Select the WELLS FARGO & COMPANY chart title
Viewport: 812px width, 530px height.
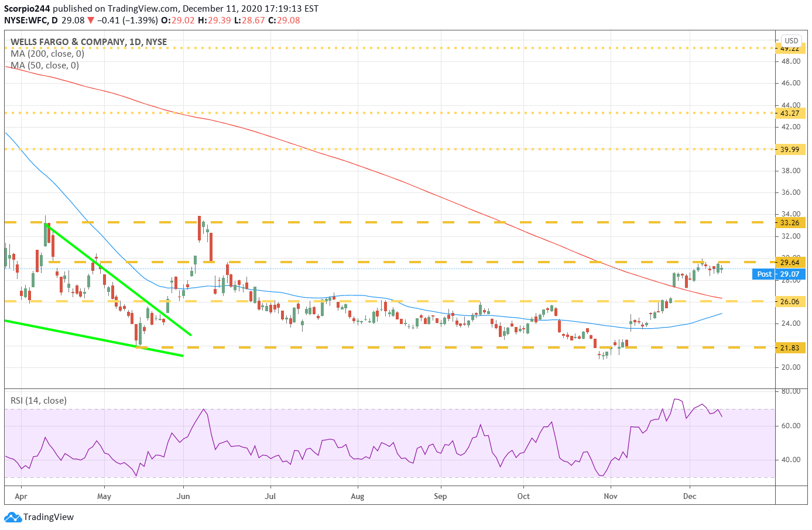[89, 42]
